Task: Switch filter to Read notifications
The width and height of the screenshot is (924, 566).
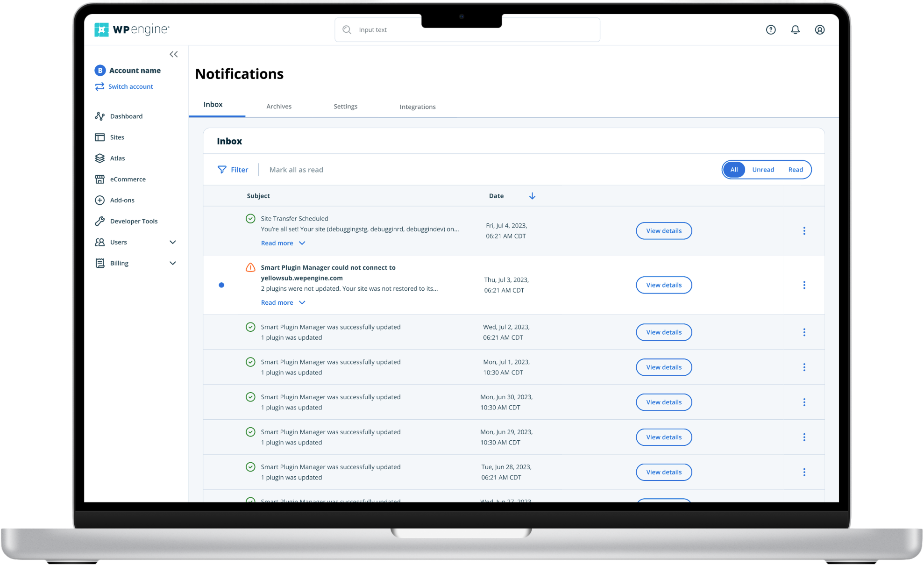Action: 796,169
